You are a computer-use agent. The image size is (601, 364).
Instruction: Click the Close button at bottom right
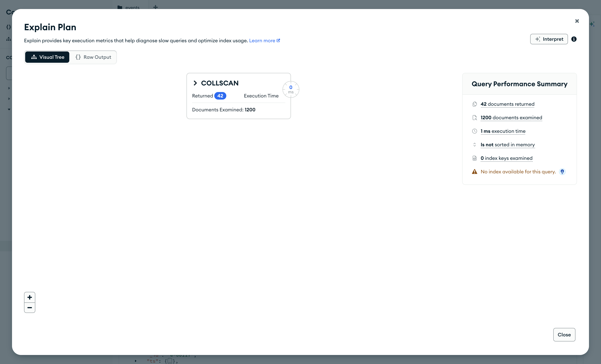(x=564, y=335)
